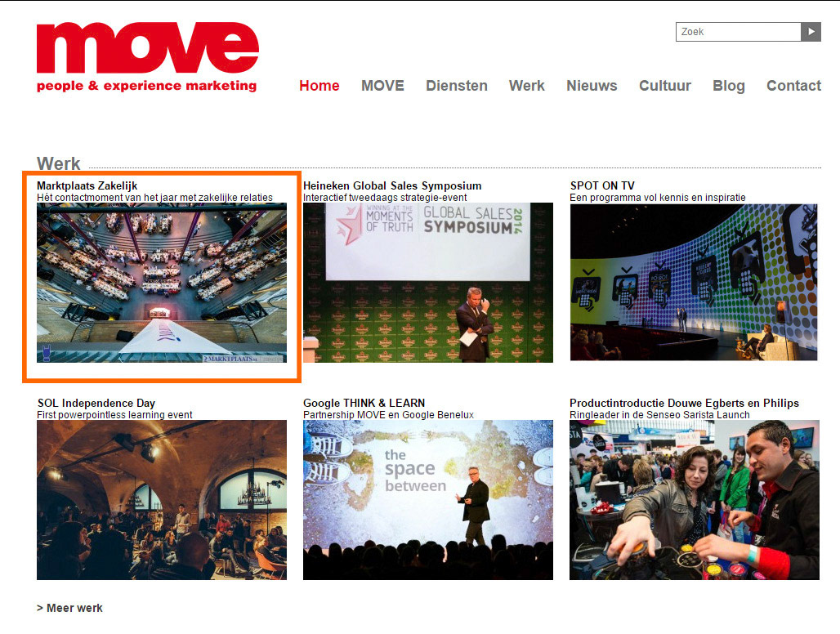Click 'Interactief tweedaags strategie-event' subtitle
The width and height of the screenshot is (840, 634).
[x=385, y=198]
